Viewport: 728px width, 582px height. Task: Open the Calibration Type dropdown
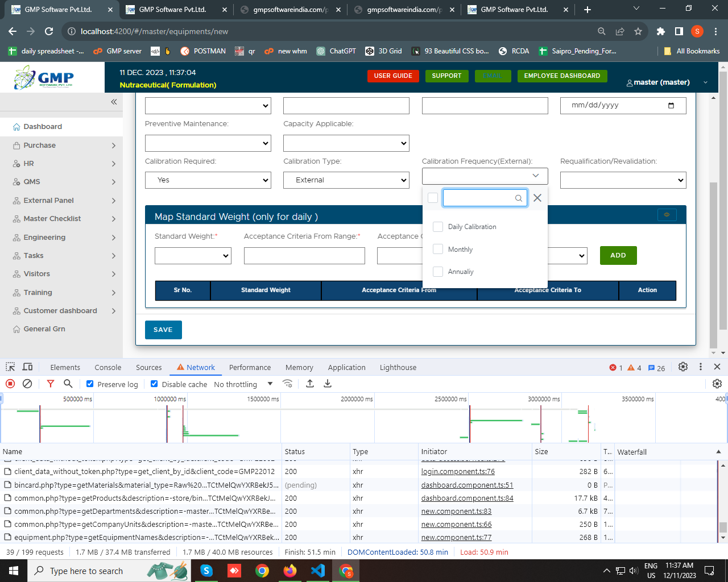click(x=346, y=180)
